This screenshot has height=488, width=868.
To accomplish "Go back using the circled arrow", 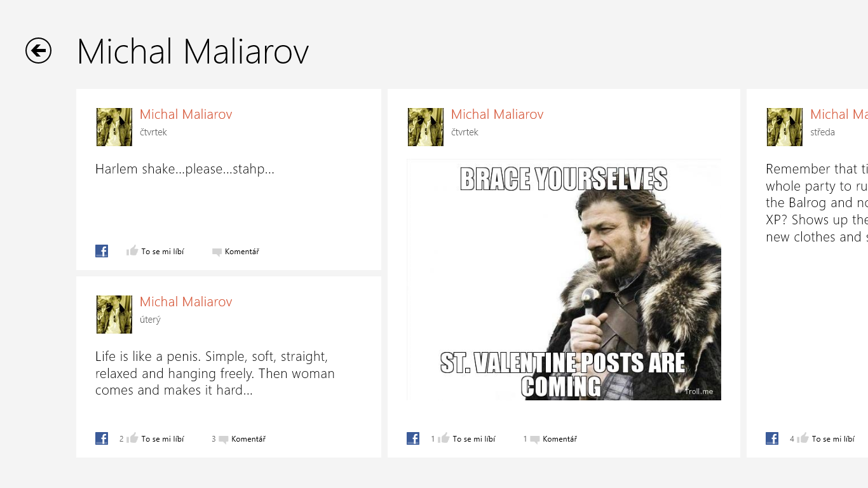I will 38,51.
